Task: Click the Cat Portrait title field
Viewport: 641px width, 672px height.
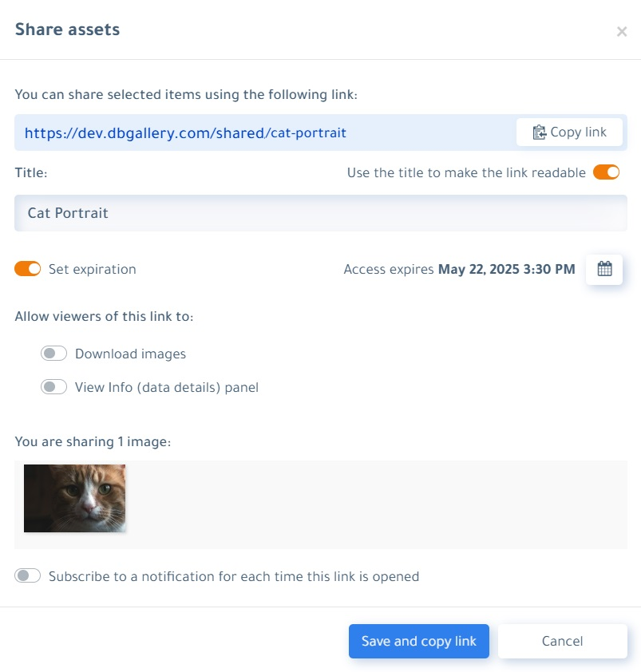Action: 321,213
